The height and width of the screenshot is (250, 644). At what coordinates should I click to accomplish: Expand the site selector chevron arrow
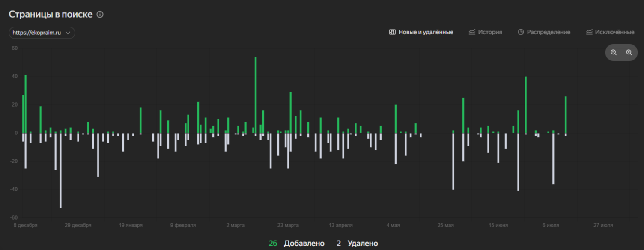point(68,33)
